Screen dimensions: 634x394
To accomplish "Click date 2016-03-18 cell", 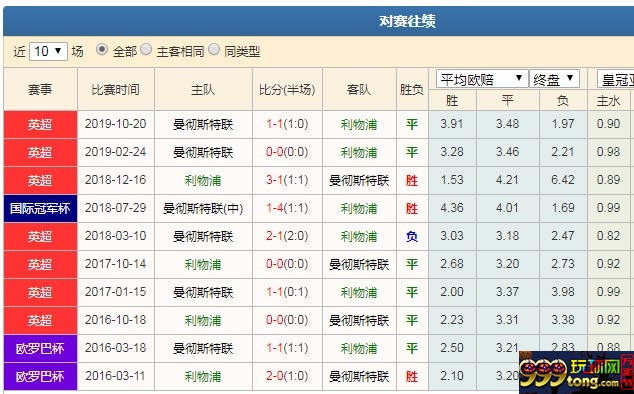I will 116,348.
